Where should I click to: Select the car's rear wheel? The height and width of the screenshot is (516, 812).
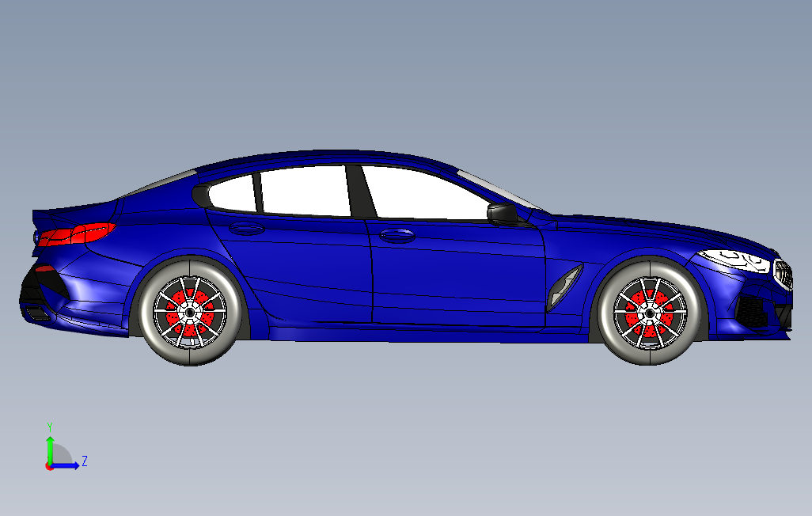pos(191,313)
